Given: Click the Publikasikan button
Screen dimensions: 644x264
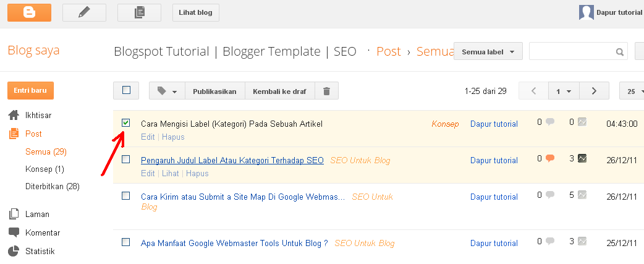Looking at the screenshot, I should (214, 91).
